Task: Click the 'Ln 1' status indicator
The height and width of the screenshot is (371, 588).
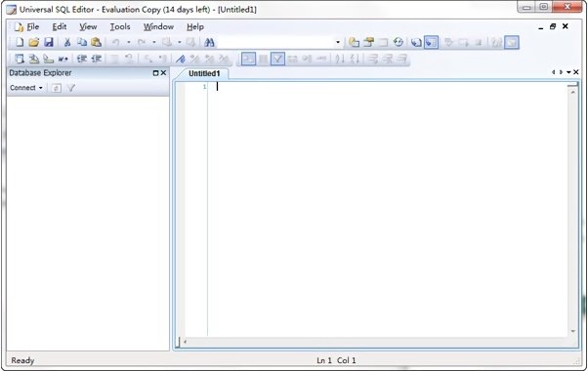Action: click(324, 360)
